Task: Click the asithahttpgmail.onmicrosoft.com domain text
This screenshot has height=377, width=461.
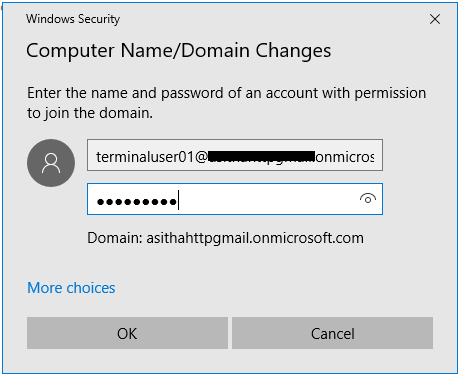Action: click(x=255, y=238)
